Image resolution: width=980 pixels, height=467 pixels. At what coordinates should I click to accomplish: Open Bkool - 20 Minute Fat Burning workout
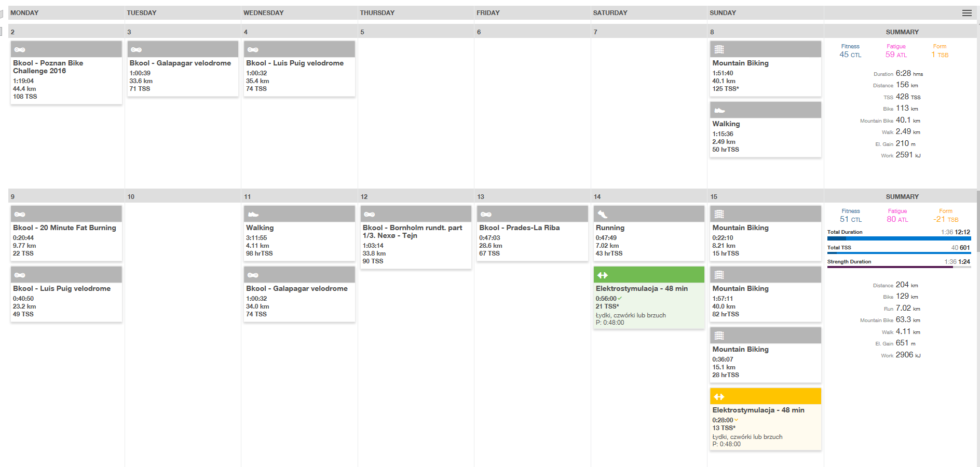(64, 228)
